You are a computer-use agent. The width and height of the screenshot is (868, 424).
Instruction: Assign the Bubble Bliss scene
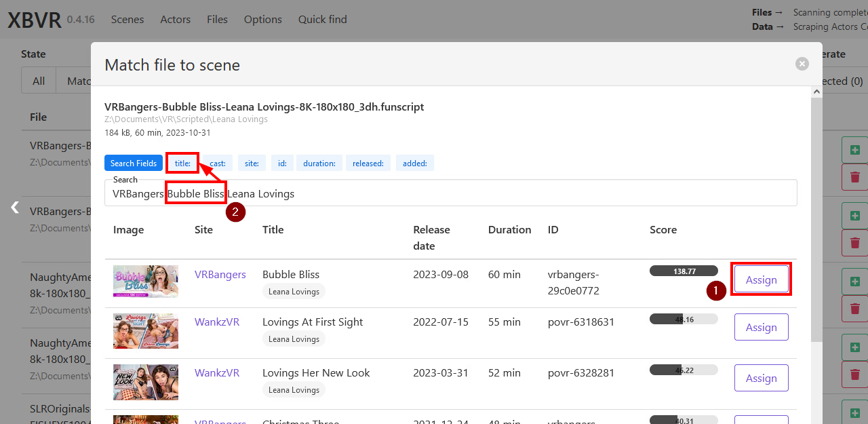(x=761, y=280)
